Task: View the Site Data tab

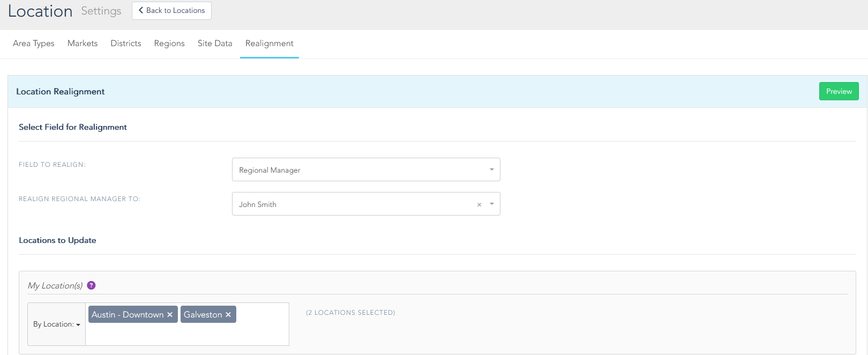Action: click(x=215, y=43)
